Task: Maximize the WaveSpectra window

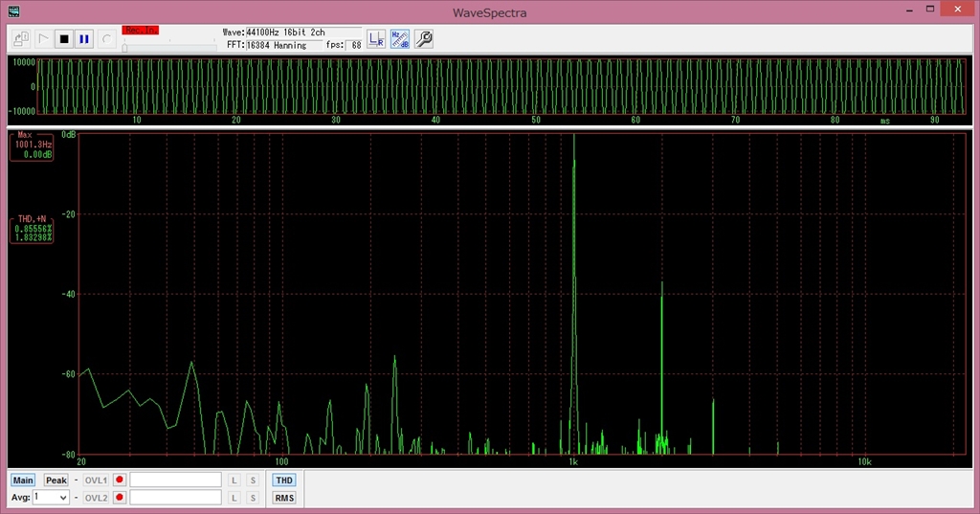Action: (x=930, y=10)
